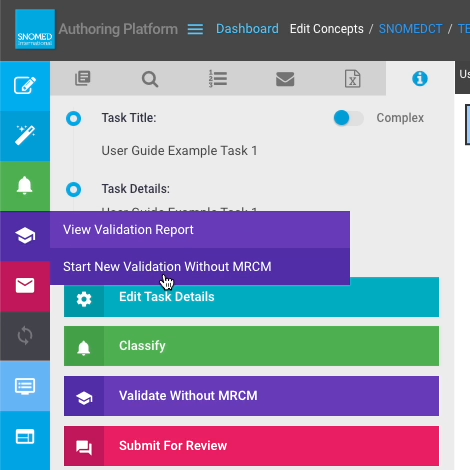
Task: Select the monitor view sidebar icon
Action: tap(25, 386)
